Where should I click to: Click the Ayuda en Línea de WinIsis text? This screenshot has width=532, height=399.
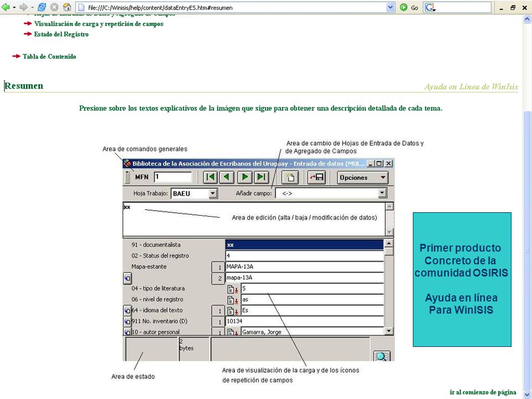[x=471, y=87]
